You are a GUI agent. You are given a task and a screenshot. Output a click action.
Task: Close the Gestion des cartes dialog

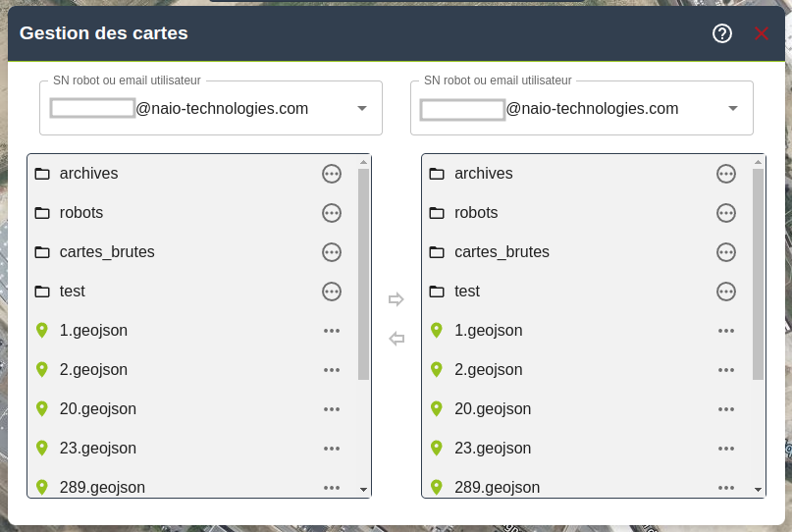point(762,33)
